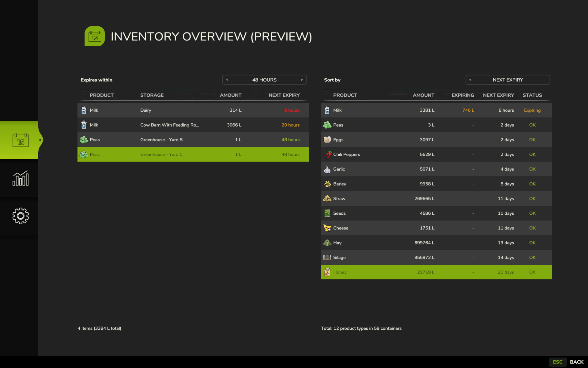
Task: Click the Cheese product icon
Action: [327, 228]
